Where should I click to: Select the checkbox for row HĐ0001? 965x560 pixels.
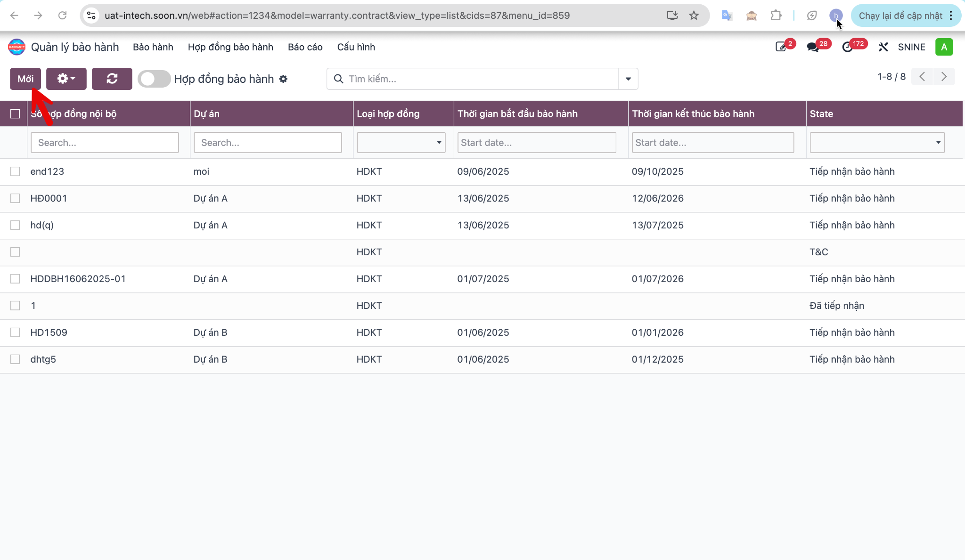tap(15, 198)
